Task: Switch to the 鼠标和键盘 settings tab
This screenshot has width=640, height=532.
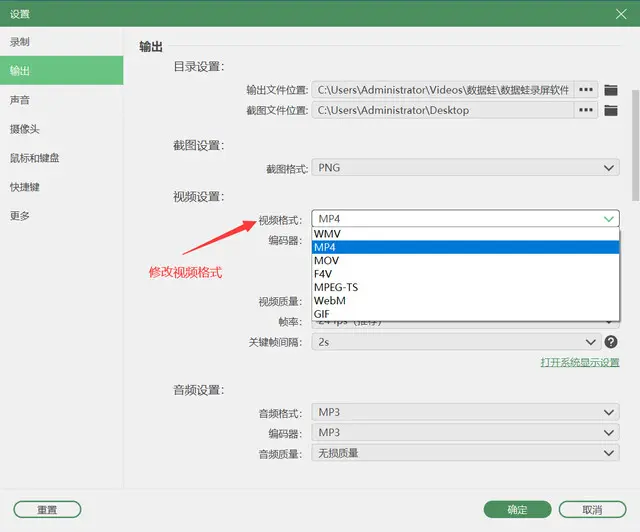Action: pyautogui.click(x=61, y=158)
